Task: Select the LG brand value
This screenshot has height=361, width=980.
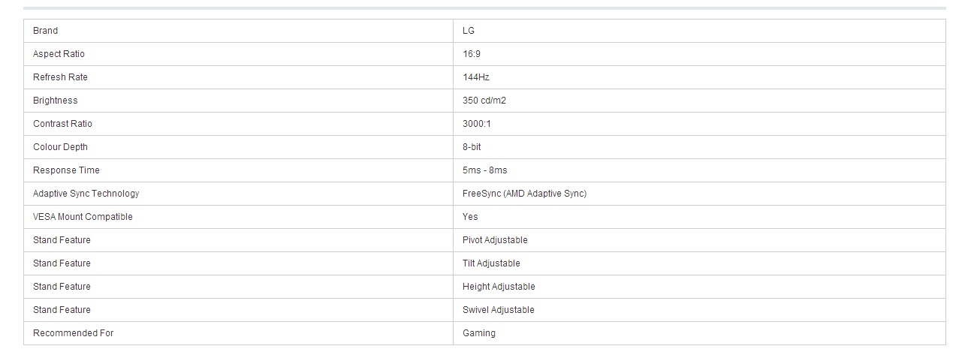Action: (x=469, y=31)
